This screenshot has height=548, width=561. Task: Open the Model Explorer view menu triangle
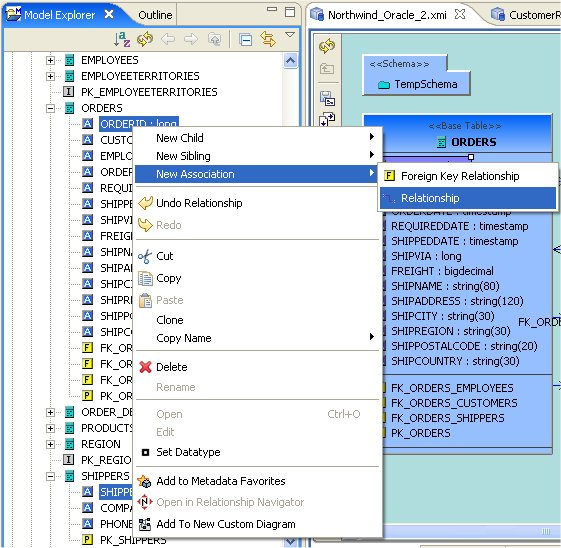tap(290, 35)
